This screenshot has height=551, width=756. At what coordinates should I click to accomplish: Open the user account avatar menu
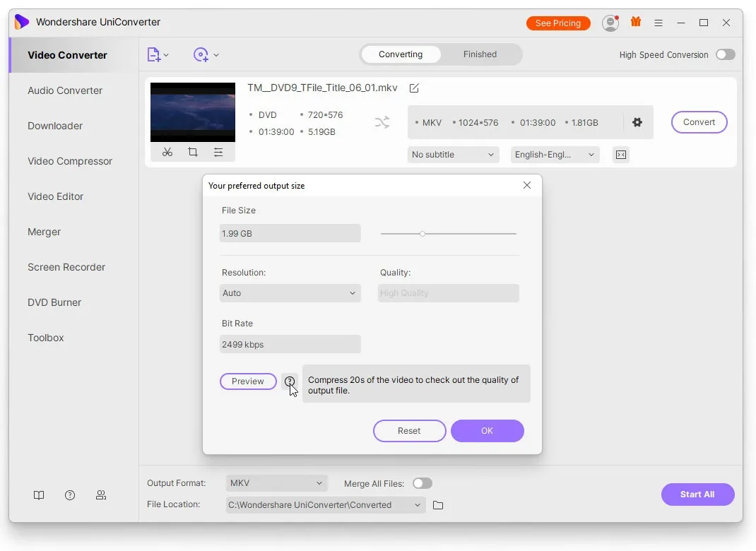point(610,22)
